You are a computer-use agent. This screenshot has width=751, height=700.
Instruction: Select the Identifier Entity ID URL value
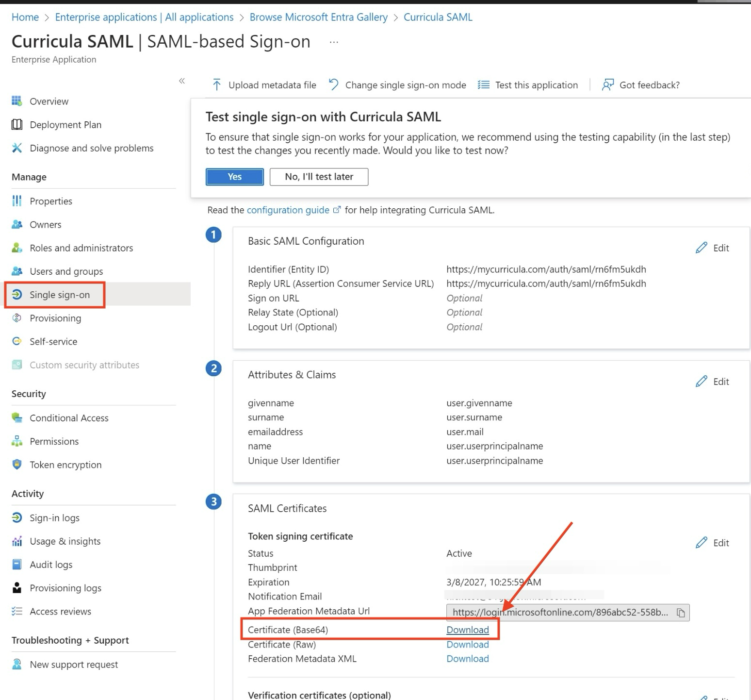(546, 269)
